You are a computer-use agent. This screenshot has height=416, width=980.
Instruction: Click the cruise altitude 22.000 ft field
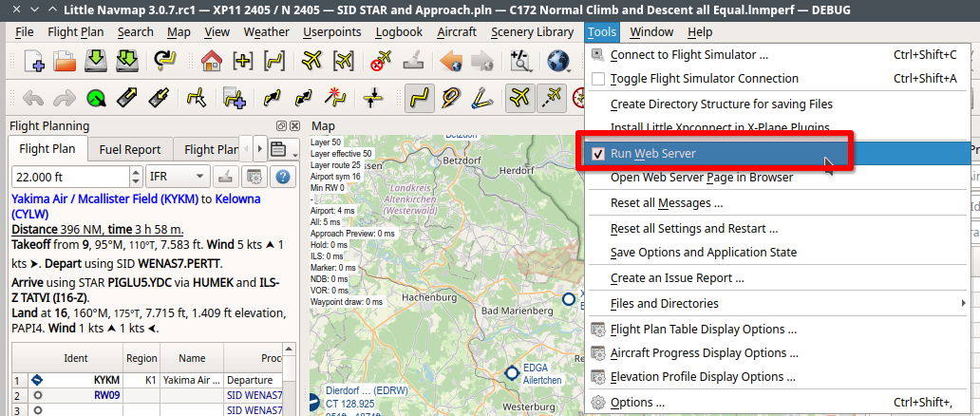pos(70,177)
